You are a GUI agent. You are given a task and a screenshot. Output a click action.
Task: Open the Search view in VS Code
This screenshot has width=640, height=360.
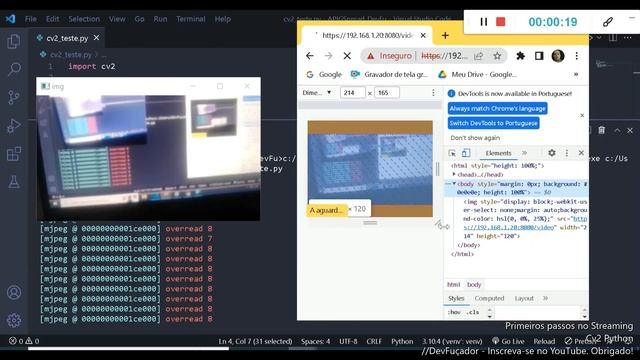click(x=14, y=69)
